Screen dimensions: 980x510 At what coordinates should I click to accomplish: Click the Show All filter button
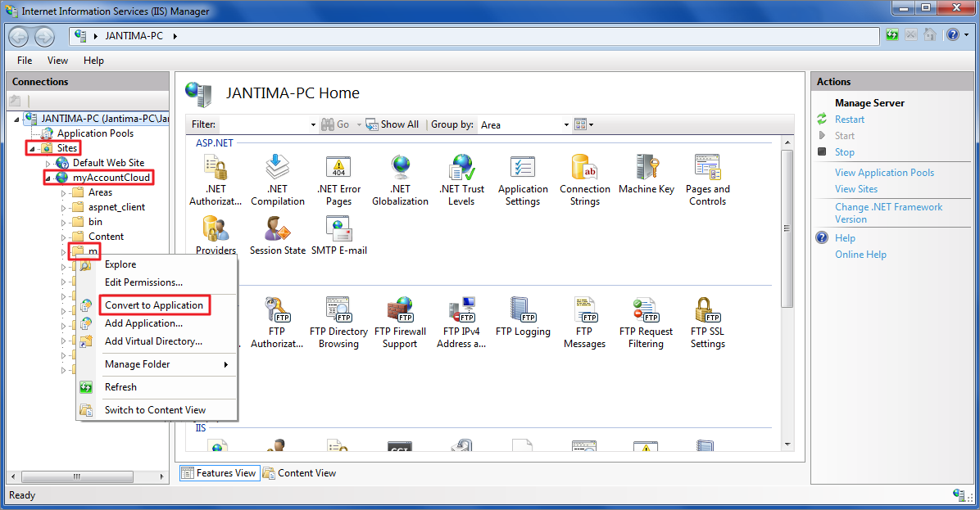click(392, 125)
